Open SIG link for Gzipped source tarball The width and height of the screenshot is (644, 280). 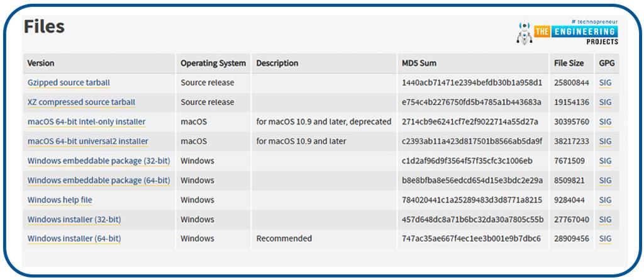pos(605,82)
